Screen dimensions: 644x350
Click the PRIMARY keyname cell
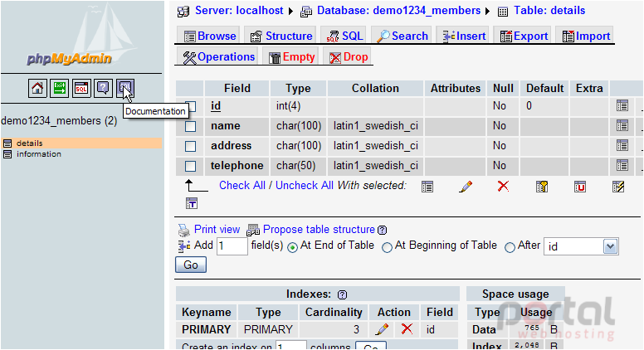[x=206, y=329]
